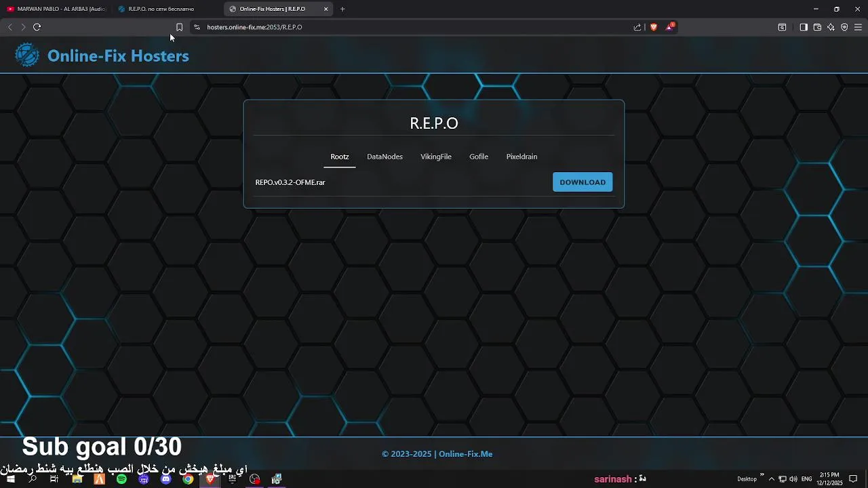
Task: Open Leo AI sparkle icon
Action: coord(831,27)
